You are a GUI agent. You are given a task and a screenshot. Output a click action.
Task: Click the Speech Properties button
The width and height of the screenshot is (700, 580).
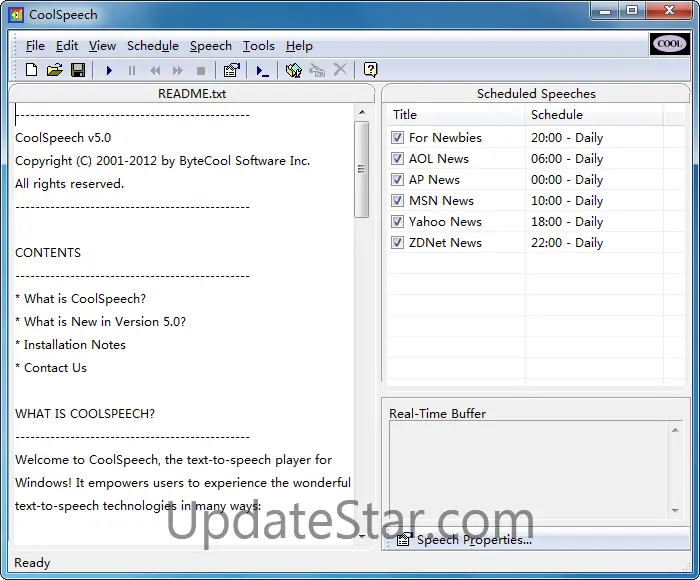pos(465,540)
